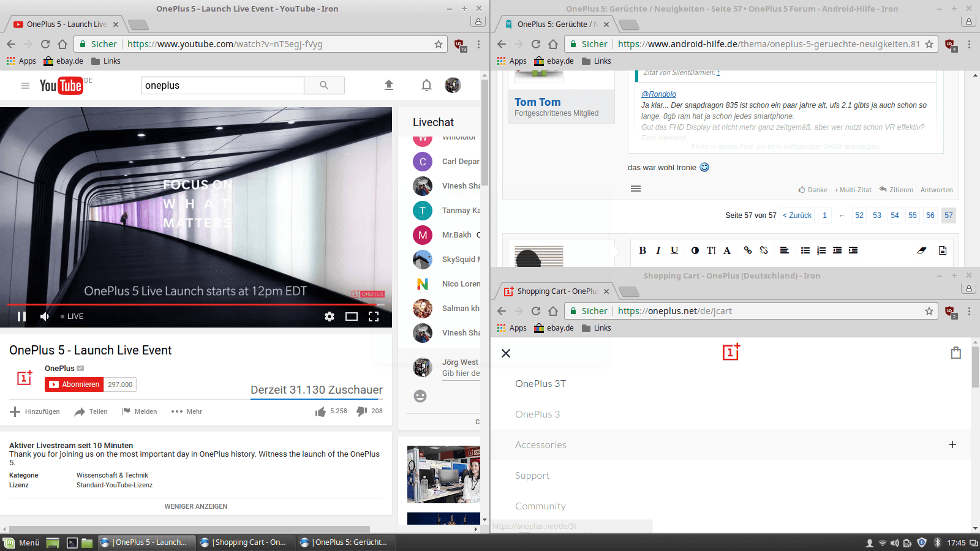Click Bluetooth icon in system tray

click(937, 542)
